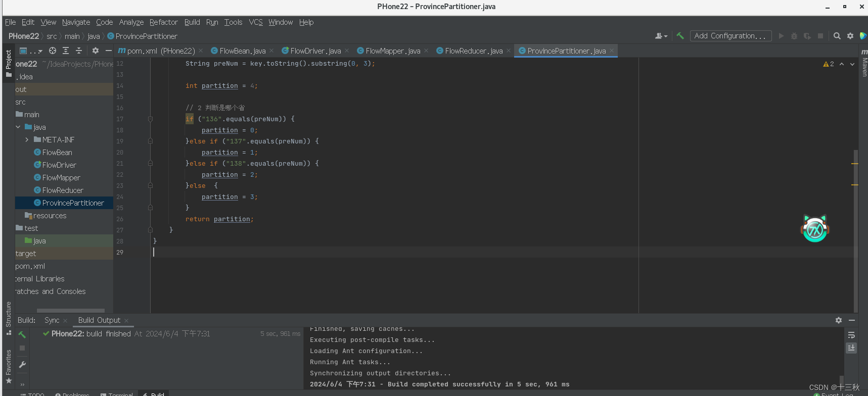
Task: Open the code-with-me user dropdown
Action: (x=661, y=36)
